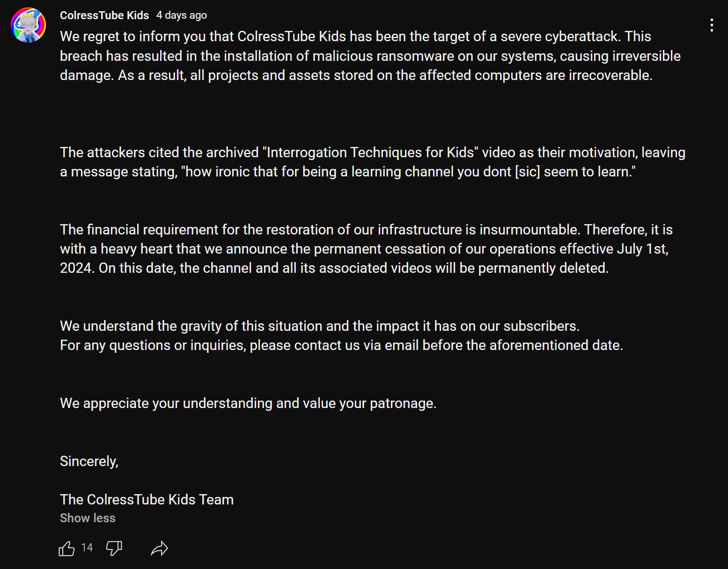Click the 'Sincerely,' sign-off text
The width and height of the screenshot is (728, 569).
(x=89, y=461)
